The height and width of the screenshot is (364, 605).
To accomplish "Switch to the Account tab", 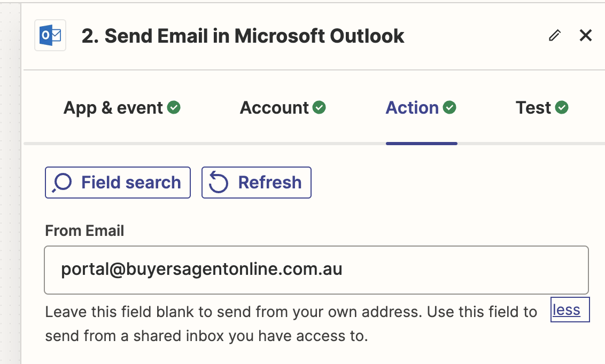I will click(x=283, y=107).
